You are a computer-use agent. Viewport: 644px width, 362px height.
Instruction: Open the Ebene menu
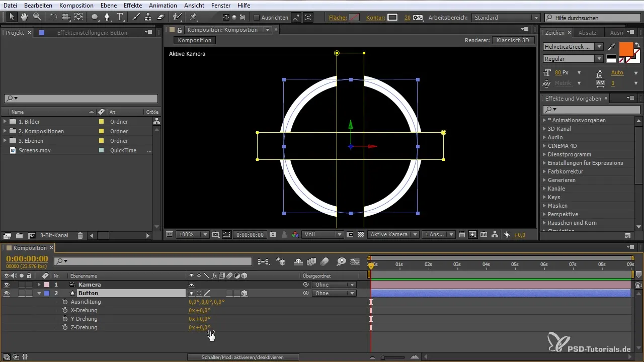tap(109, 5)
